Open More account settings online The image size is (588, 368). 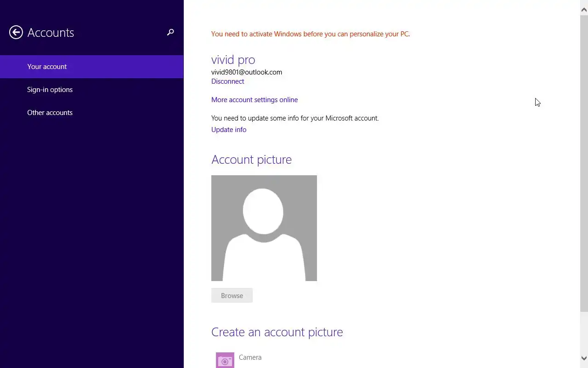pos(254,100)
